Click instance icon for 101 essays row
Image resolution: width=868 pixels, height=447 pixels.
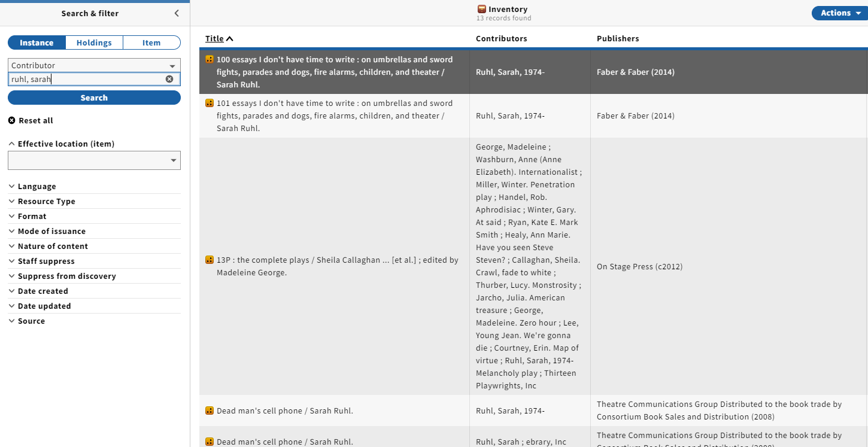pyautogui.click(x=210, y=103)
